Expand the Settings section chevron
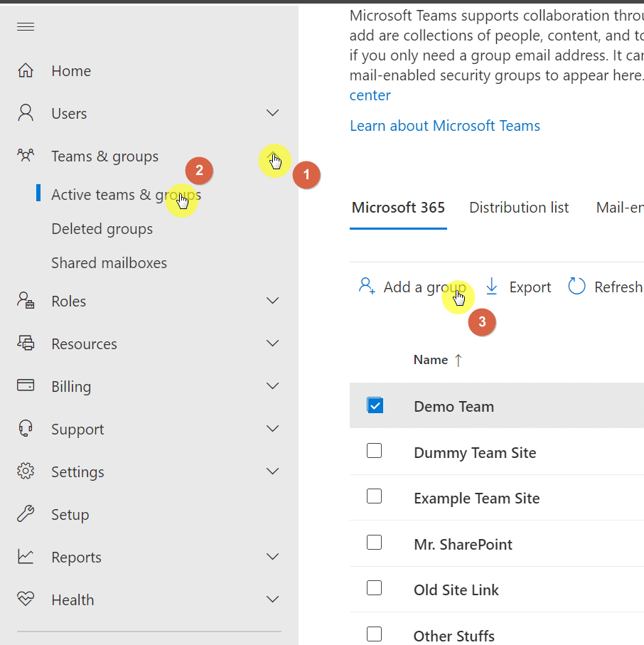This screenshot has width=644, height=645. [x=273, y=471]
